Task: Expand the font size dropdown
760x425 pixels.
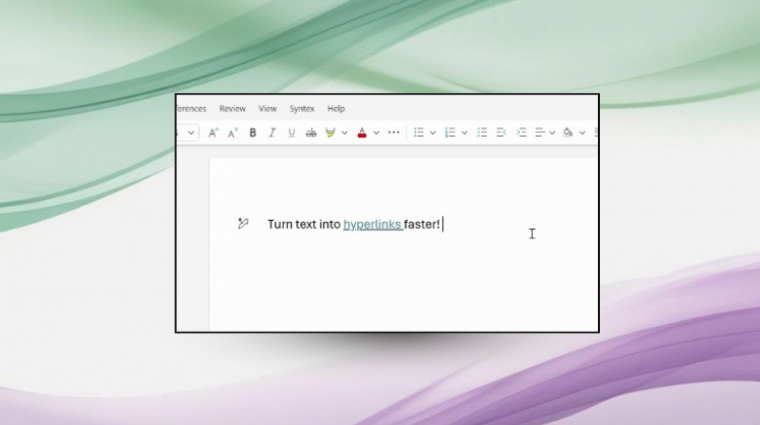Action: click(191, 133)
